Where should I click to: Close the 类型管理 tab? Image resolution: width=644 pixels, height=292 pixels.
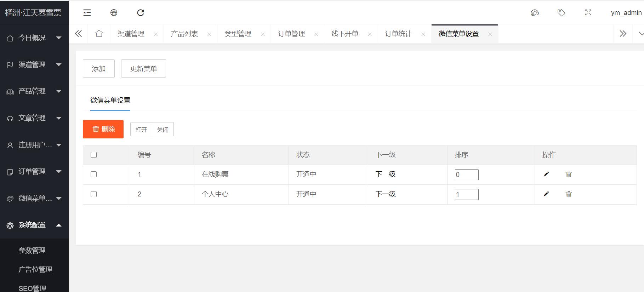click(263, 34)
